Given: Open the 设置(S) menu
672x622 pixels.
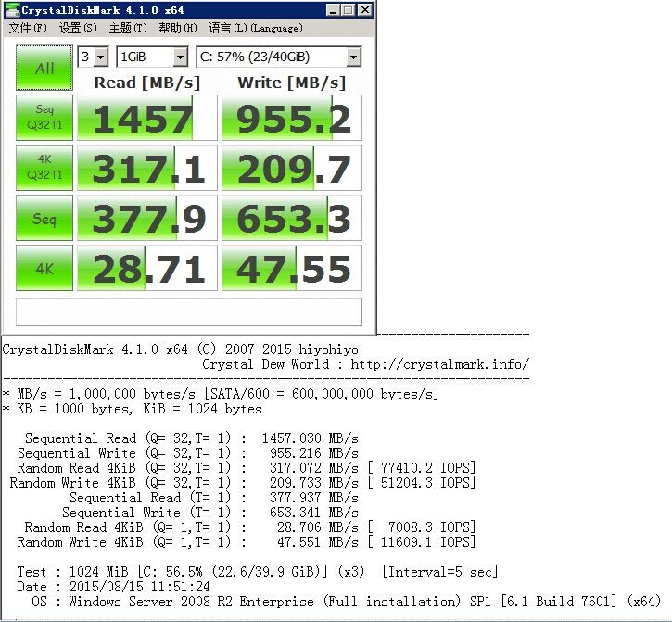Looking at the screenshot, I should tap(78, 28).
